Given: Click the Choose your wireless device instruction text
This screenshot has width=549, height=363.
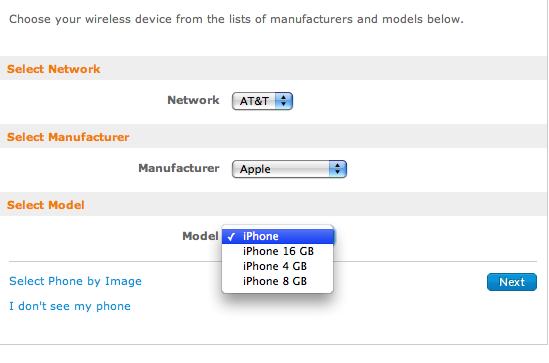Looking at the screenshot, I should (x=236, y=19).
